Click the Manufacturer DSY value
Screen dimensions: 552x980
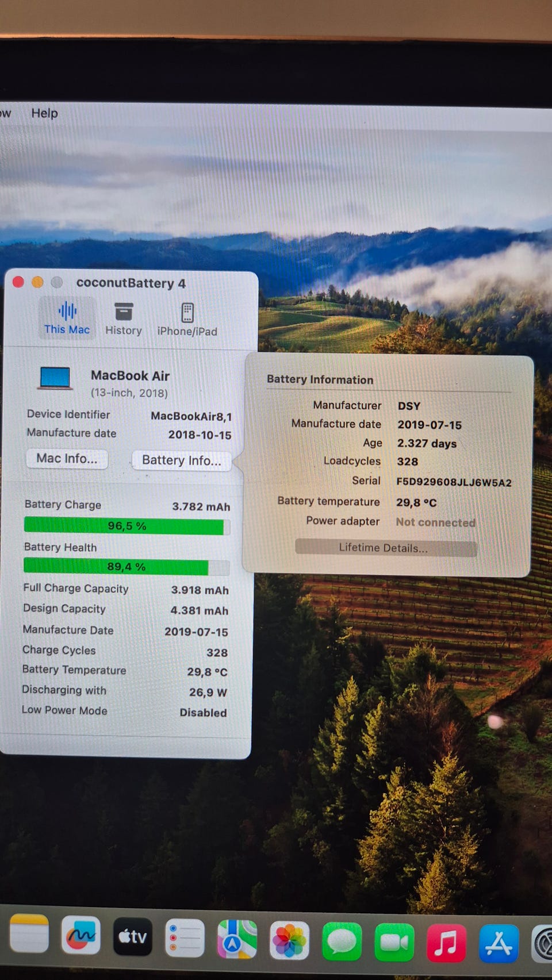click(x=409, y=406)
